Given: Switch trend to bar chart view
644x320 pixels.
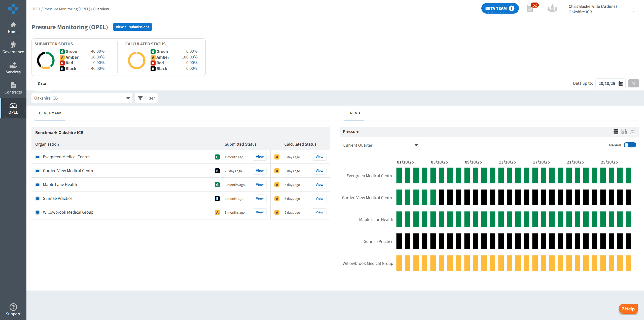Looking at the screenshot, I should point(624,132).
